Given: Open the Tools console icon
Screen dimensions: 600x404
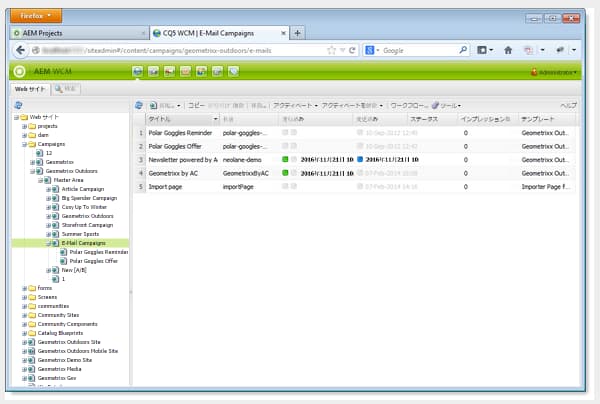Looking at the screenshot, I should (217, 71).
